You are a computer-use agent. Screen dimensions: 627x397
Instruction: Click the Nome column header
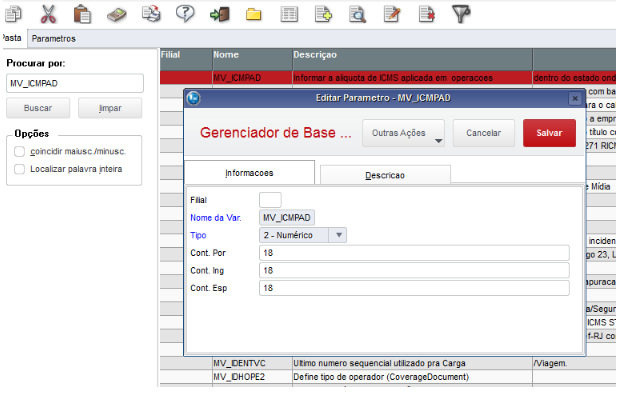[x=252, y=59]
